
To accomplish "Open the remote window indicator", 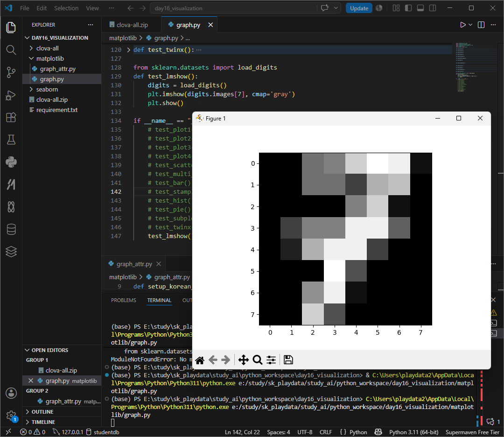I will click(x=8, y=432).
